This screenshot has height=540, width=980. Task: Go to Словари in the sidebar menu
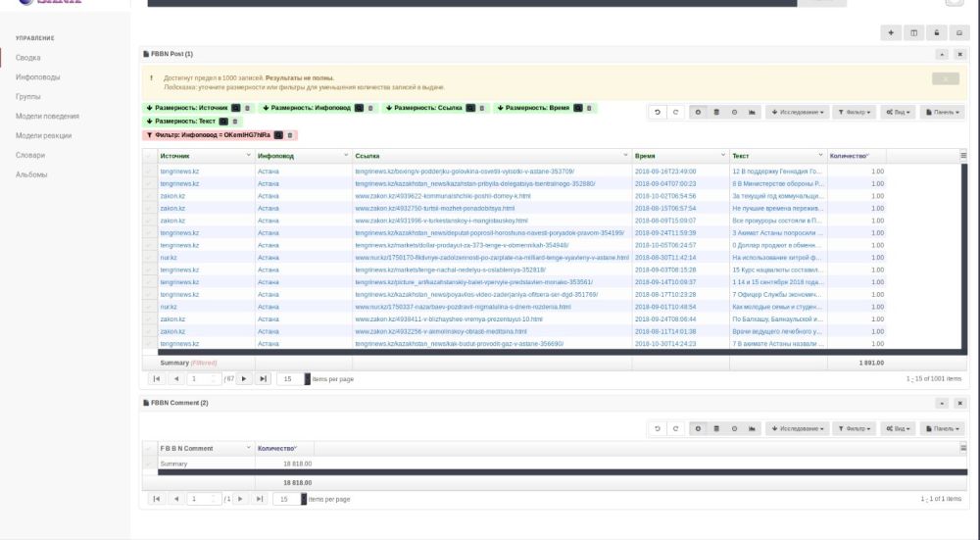(x=30, y=155)
